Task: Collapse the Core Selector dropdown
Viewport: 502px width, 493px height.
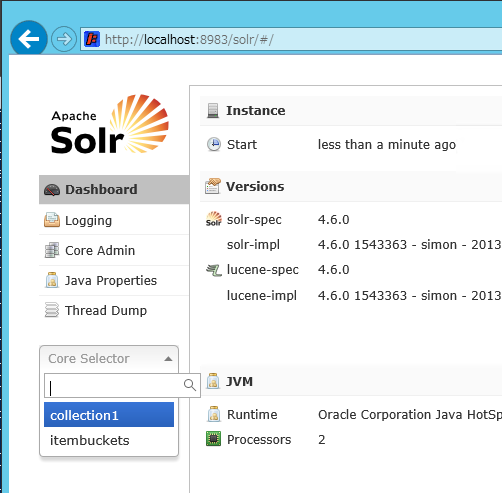Action: pos(109,359)
